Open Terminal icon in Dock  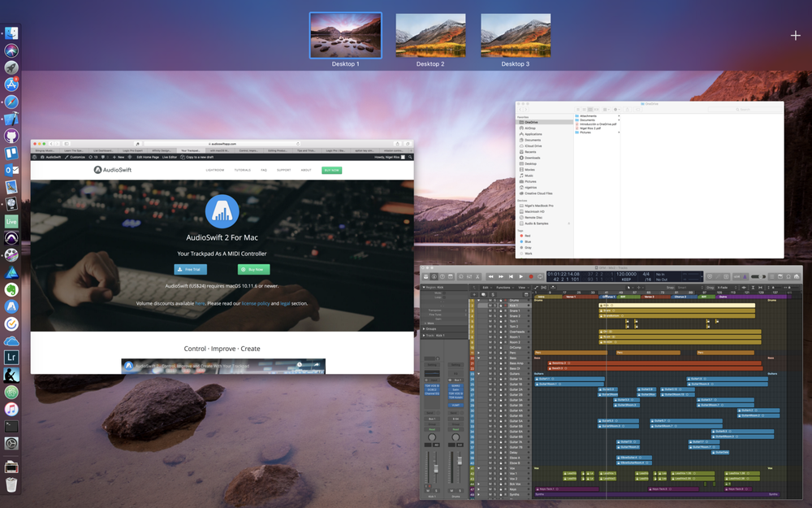[x=11, y=426]
